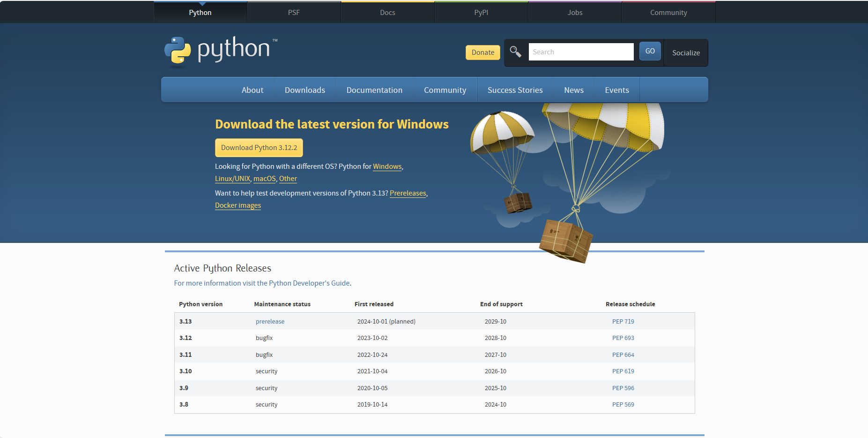This screenshot has width=868, height=438.
Task: Switch to the PSF tab
Action: (x=294, y=12)
